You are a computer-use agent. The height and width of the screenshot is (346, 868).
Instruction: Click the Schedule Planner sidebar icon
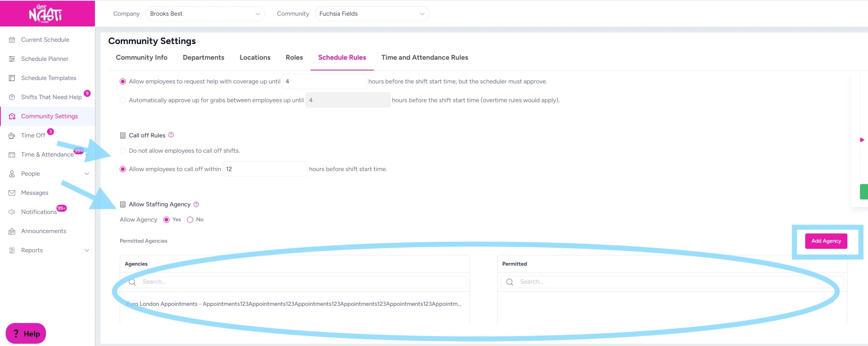click(12, 59)
